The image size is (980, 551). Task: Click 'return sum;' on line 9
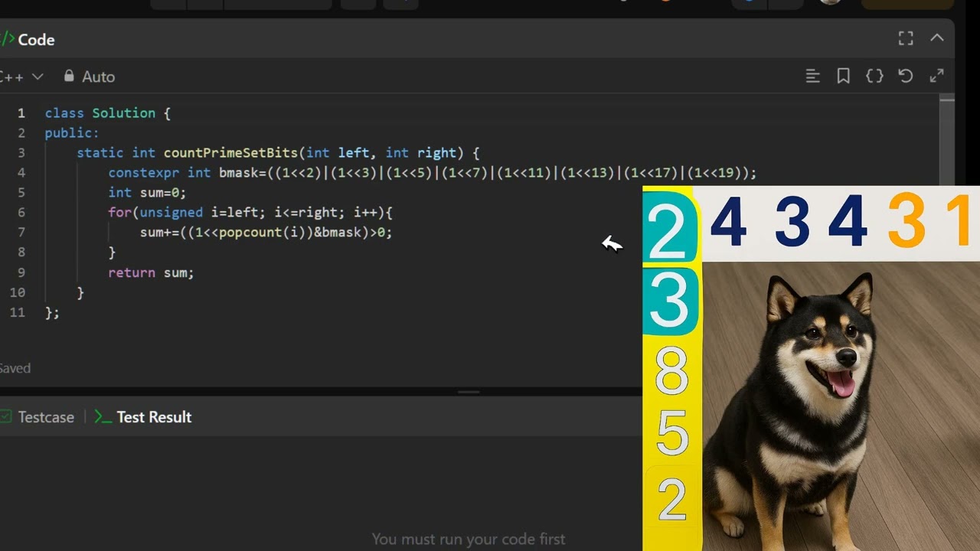pos(151,272)
